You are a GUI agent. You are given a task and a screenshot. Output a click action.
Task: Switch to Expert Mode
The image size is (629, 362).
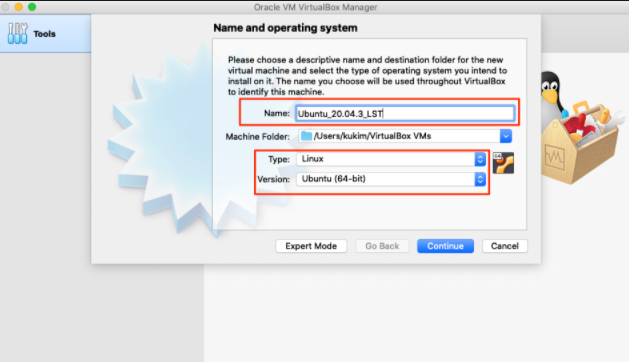(311, 246)
